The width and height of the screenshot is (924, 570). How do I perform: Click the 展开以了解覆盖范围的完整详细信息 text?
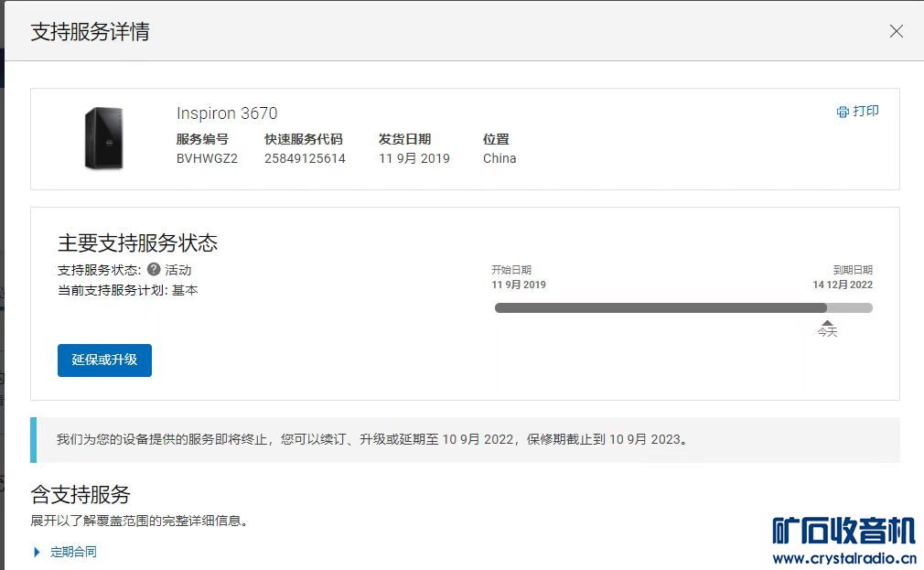139,521
